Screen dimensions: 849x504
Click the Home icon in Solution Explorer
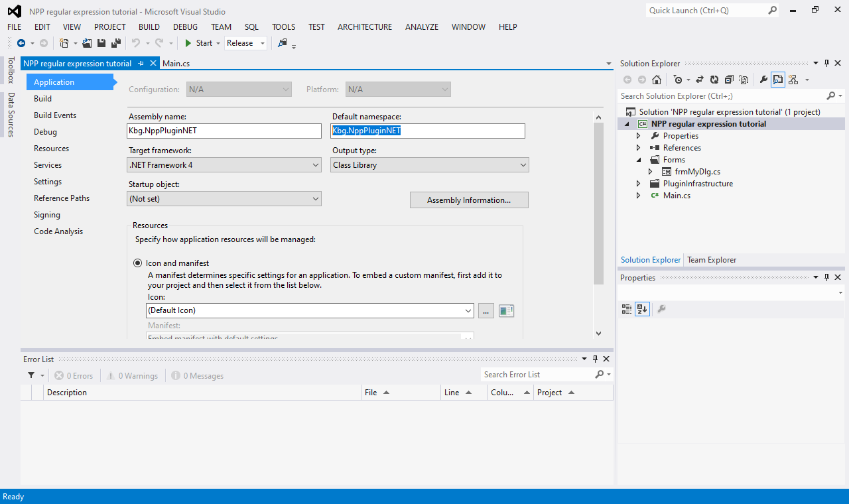[x=657, y=79]
